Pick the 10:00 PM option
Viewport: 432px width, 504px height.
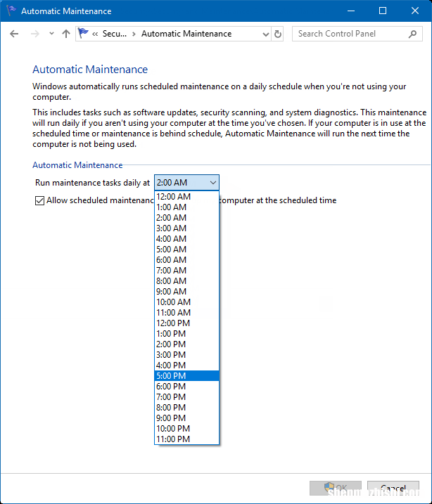[x=186, y=429]
